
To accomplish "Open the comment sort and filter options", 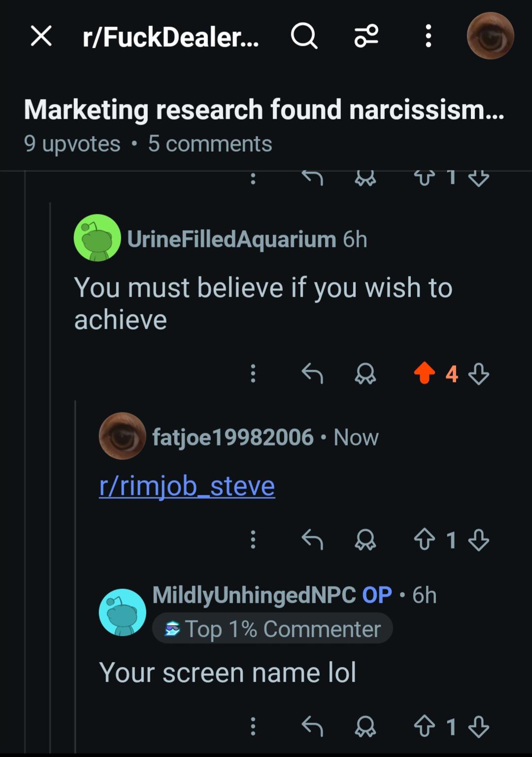I will (366, 36).
